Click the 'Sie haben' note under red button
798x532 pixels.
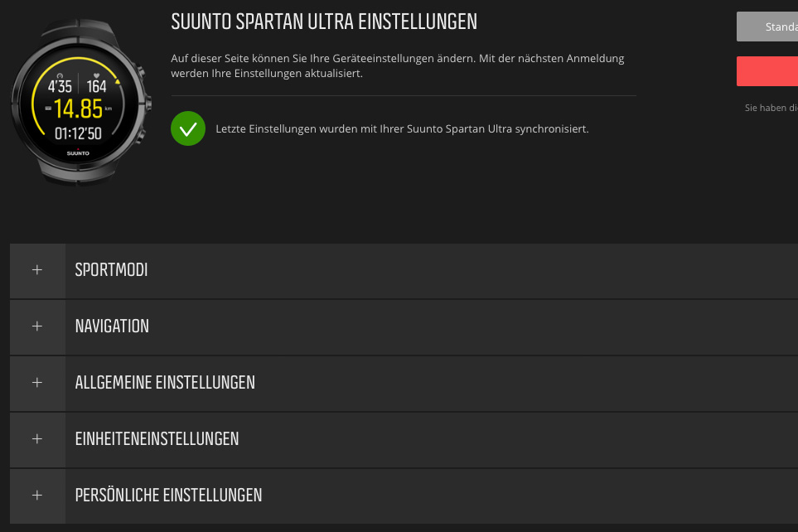coord(771,109)
